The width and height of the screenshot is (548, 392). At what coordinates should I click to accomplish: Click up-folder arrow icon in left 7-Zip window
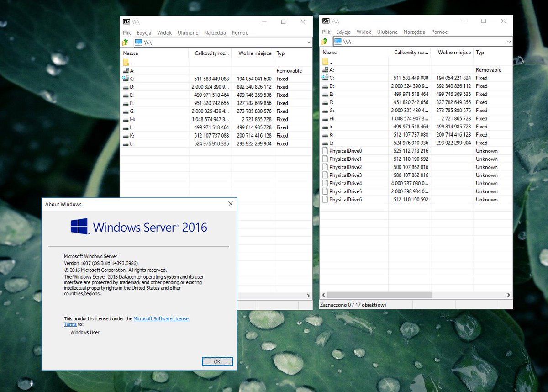tap(126, 42)
